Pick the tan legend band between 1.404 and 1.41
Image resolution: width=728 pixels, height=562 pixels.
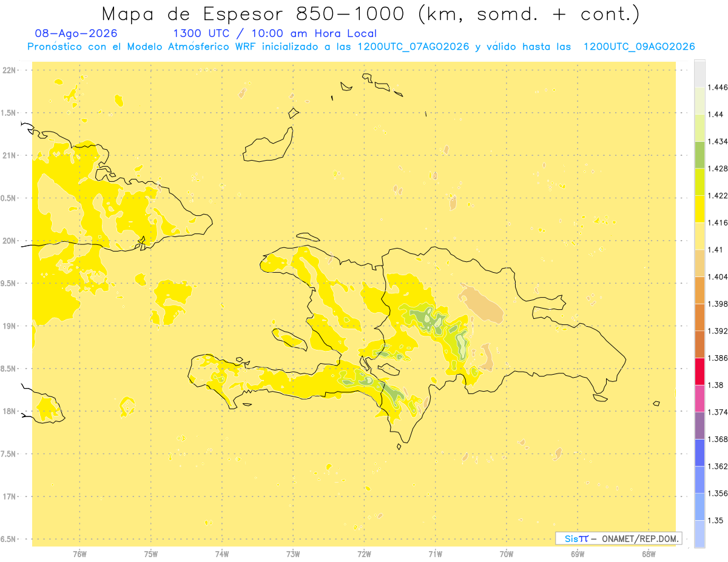click(x=699, y=263)
